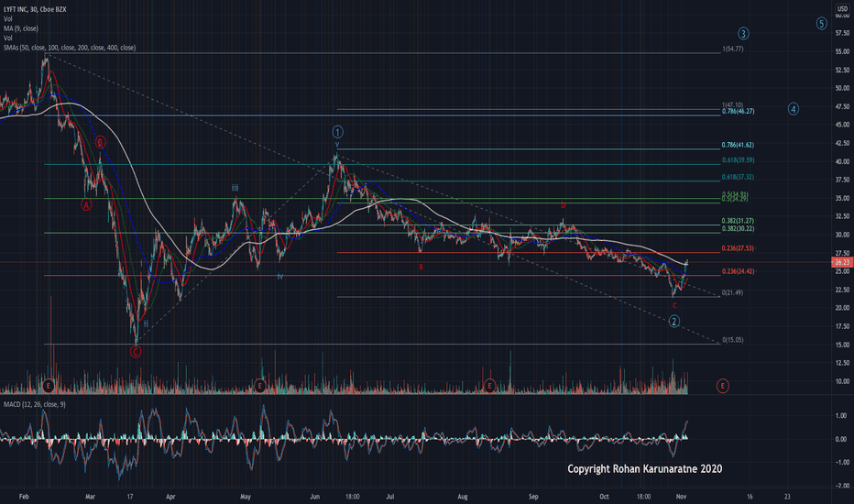
Task: Select the Fibonacci label 0.236(27.53)
Action: click(738, 248)
